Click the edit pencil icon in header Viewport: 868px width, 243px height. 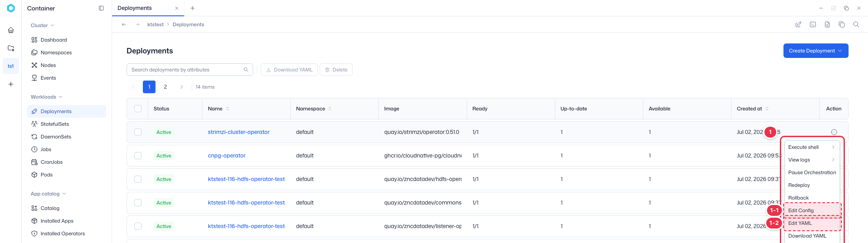pyautogui.click(x=798, y=24)
